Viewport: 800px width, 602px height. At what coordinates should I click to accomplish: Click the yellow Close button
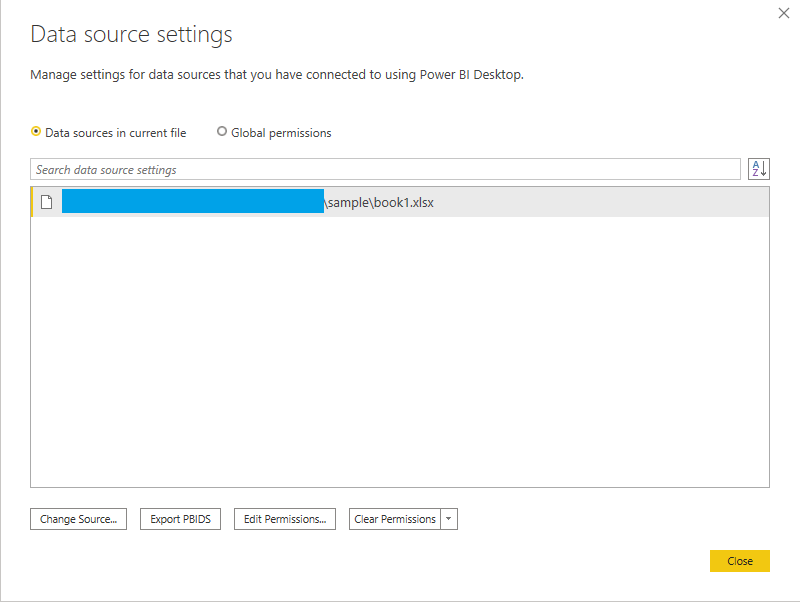click(x=739, y=561)
